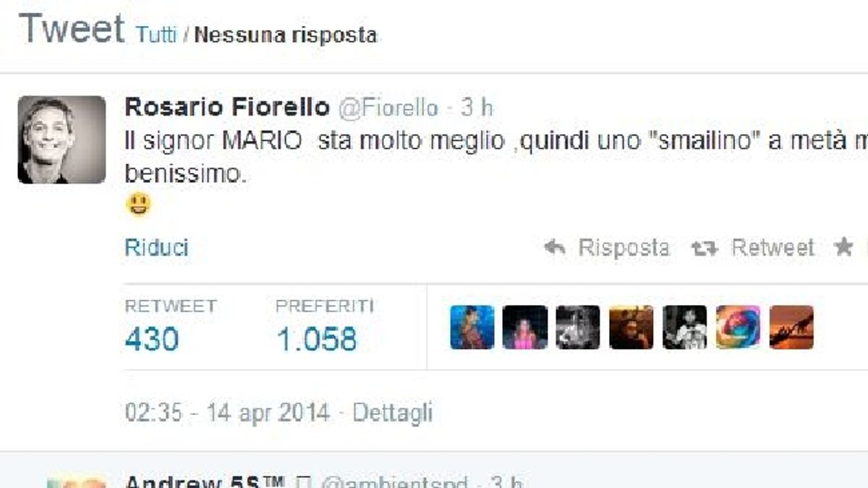The width and height of the screenshot is (868, 488).
Task: Collapse the tweet with Riduci
Action: pos(157,248)
